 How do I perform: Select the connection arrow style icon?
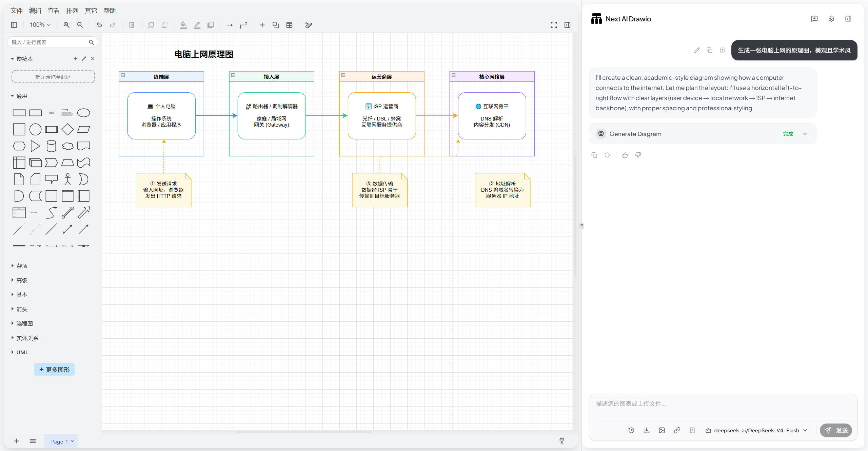[x=230, y=25]
